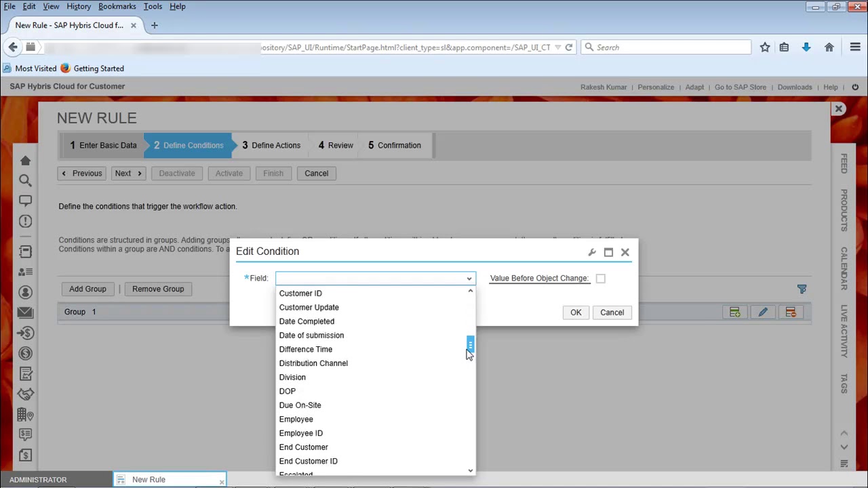Open the arrow dollar coin sidebar icon
This screenshot has height=488, width=868.
coord(25,333)
